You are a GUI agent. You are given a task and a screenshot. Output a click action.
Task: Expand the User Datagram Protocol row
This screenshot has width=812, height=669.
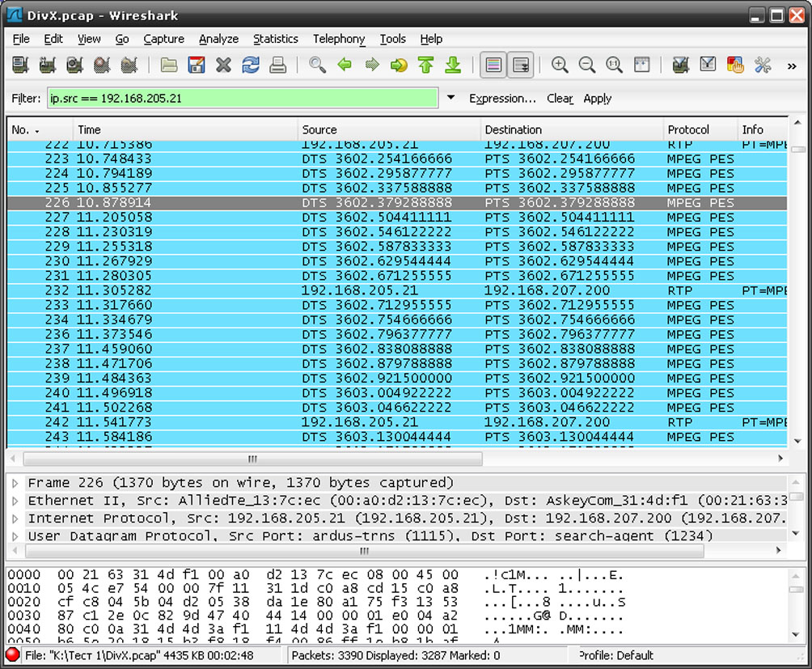click(x=15, y=536)
